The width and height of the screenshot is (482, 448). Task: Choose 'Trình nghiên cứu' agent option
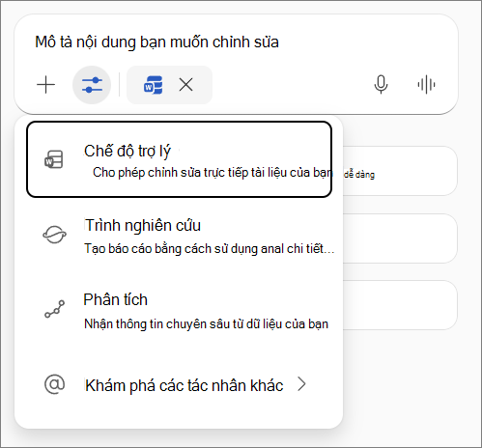tap(180, 236)
